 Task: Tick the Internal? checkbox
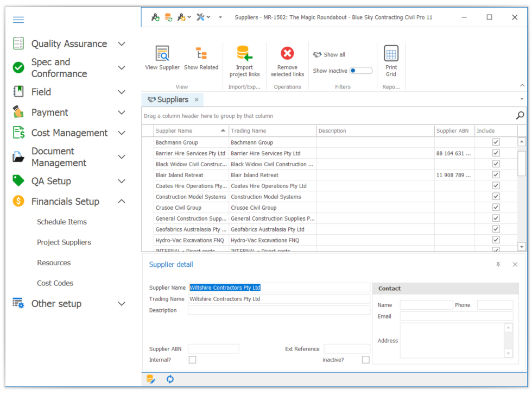tap(192, 360)
